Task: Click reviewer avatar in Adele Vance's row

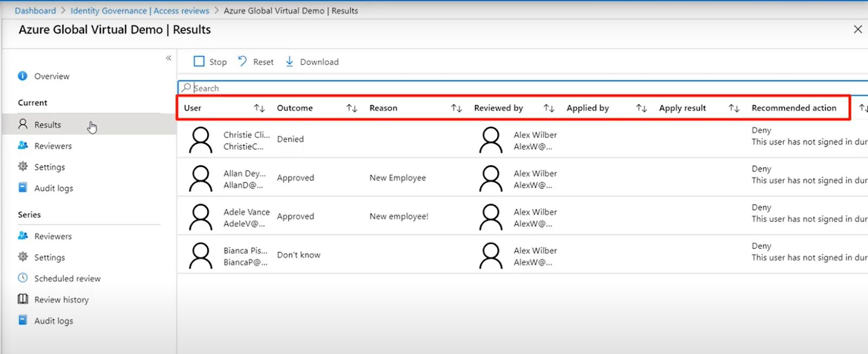Action: pos(491,217)
